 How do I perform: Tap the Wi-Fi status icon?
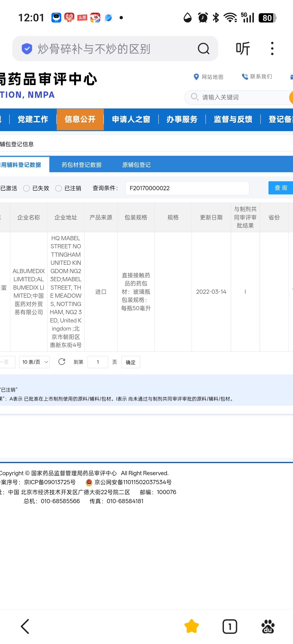pos(230,18)
